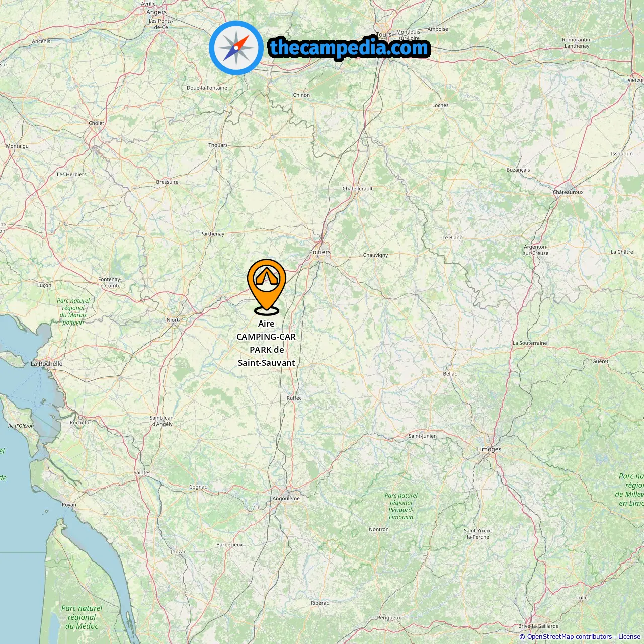The height and width of the screenshot is (644, 644).
Task: Click the Île d'Oléron label
Action: click(21, 426)
